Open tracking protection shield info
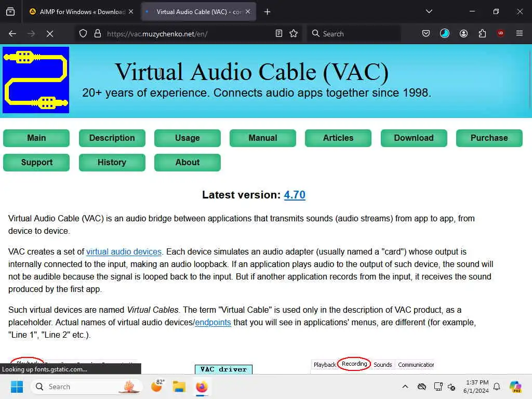Image resolution: width=532 pixels, height=399 pixels. pos(83,34)
